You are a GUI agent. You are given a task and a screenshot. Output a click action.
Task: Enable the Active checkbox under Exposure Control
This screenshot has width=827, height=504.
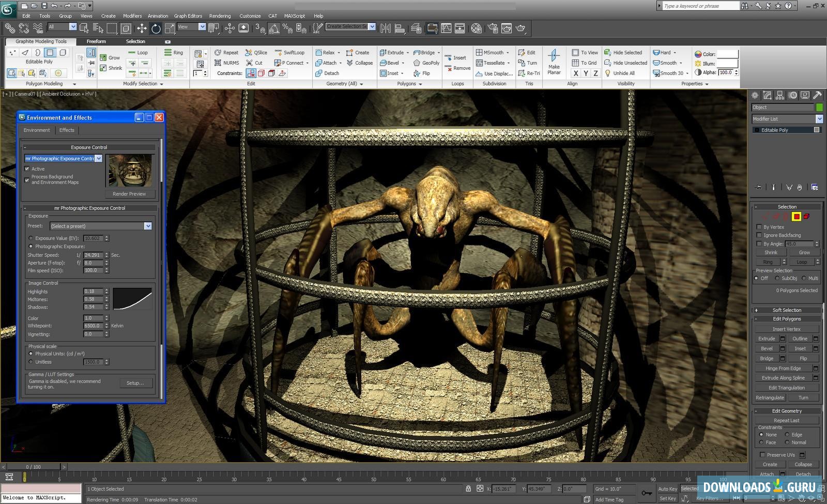click(27, 169)
